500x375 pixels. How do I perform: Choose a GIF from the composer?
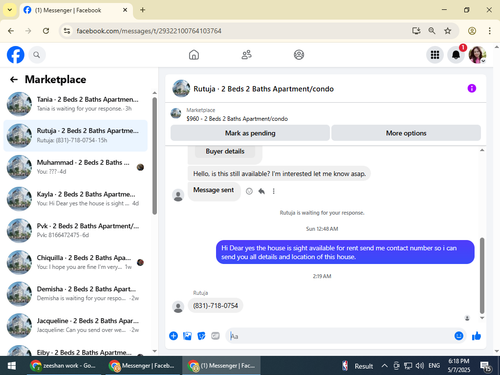(215, 336)
